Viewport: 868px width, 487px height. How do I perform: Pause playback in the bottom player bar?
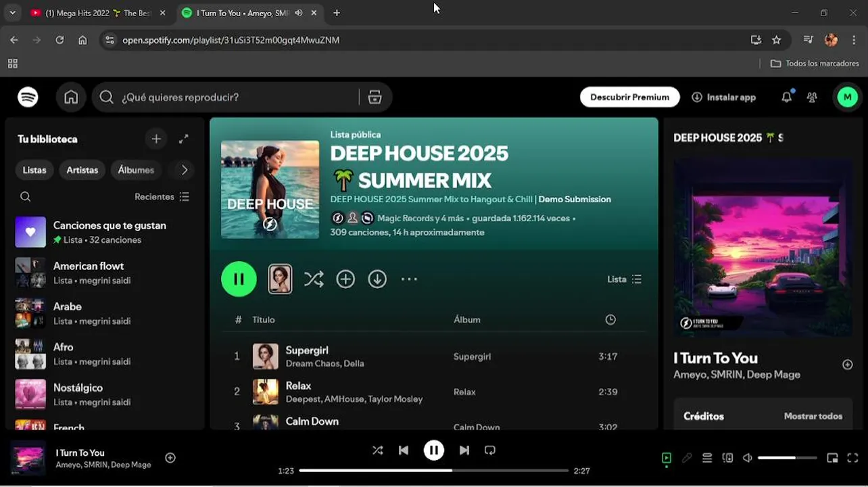tap(434, 450)
